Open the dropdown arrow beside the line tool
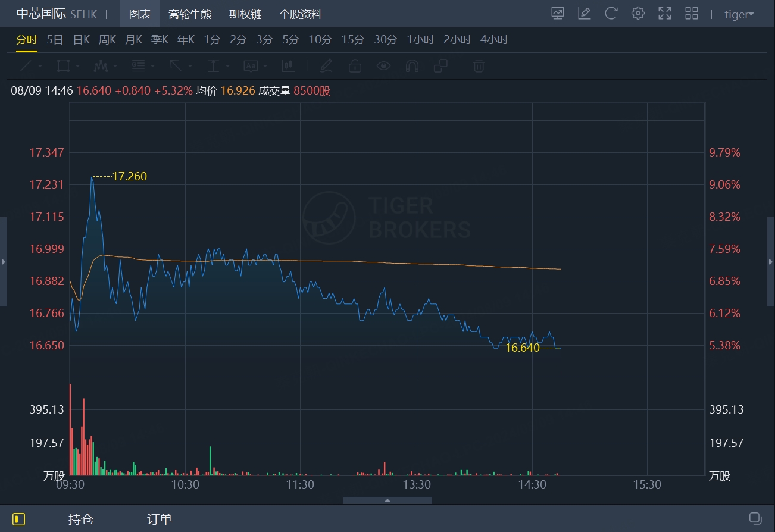 click(40, 66)
